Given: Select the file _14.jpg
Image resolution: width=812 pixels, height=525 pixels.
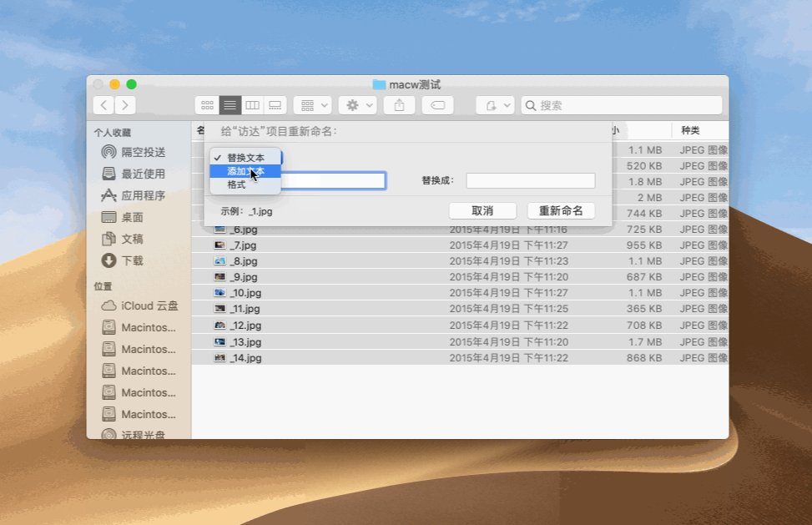Looking at the screenshot, I should coord(245,358).
